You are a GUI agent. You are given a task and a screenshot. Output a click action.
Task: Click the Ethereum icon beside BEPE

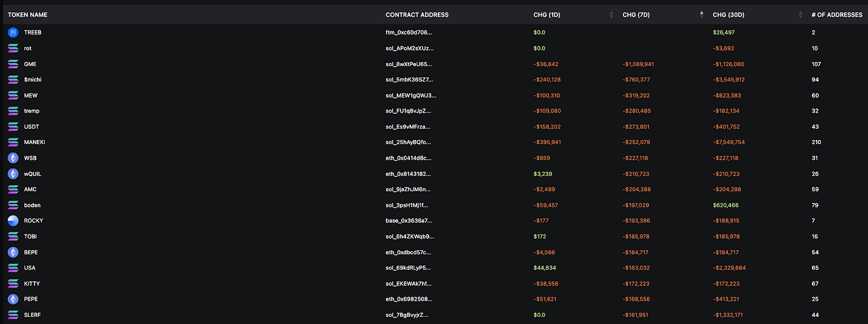point(13,252)
